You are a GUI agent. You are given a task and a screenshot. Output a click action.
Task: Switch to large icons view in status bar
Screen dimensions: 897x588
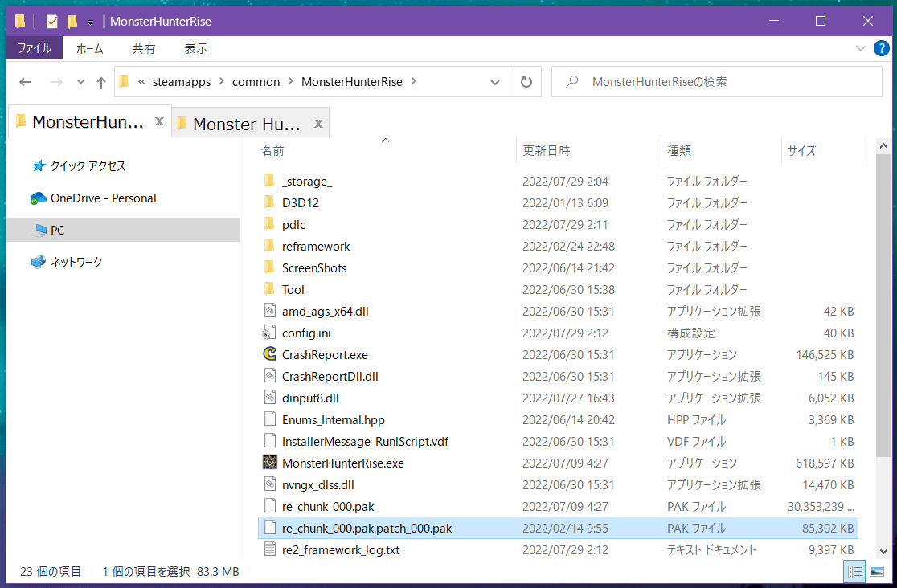(x=876, y=571)
